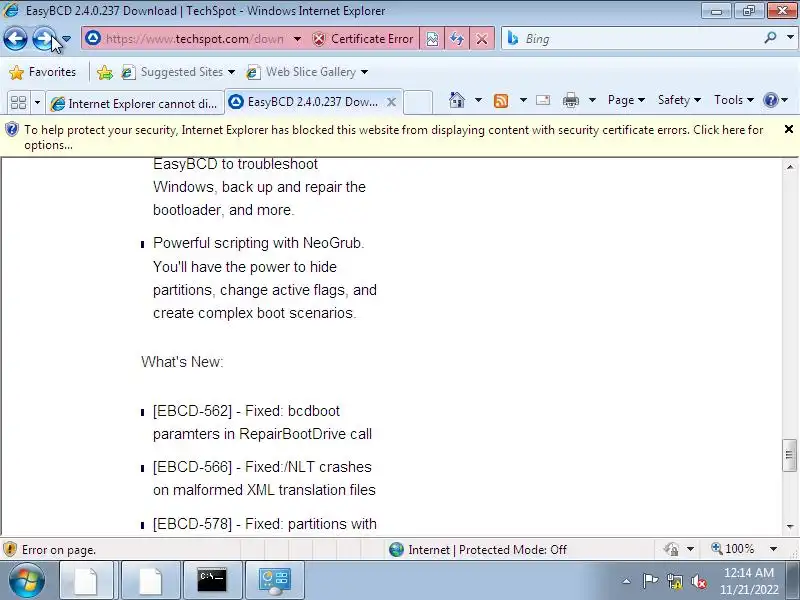The width and height of the screenshot is (800, 600).
Task: Show hidden tray icons arrow
Action: tap(627, 581)
